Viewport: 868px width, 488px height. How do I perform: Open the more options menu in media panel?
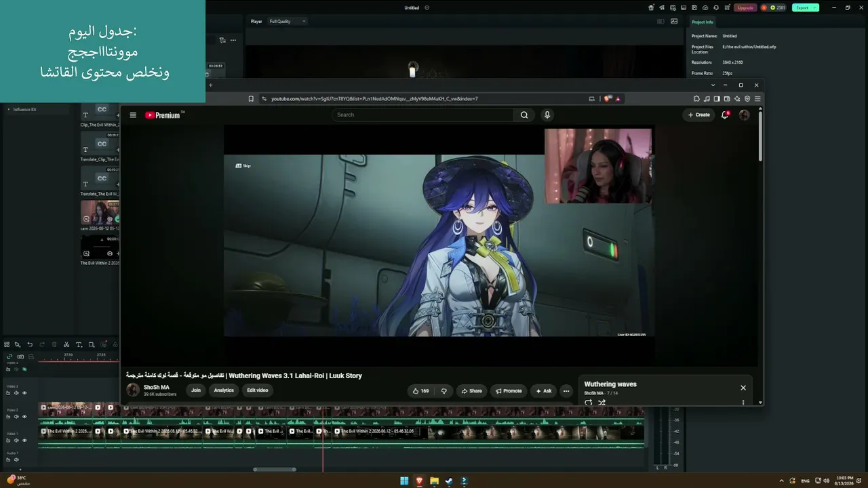[x=233, y=40]
